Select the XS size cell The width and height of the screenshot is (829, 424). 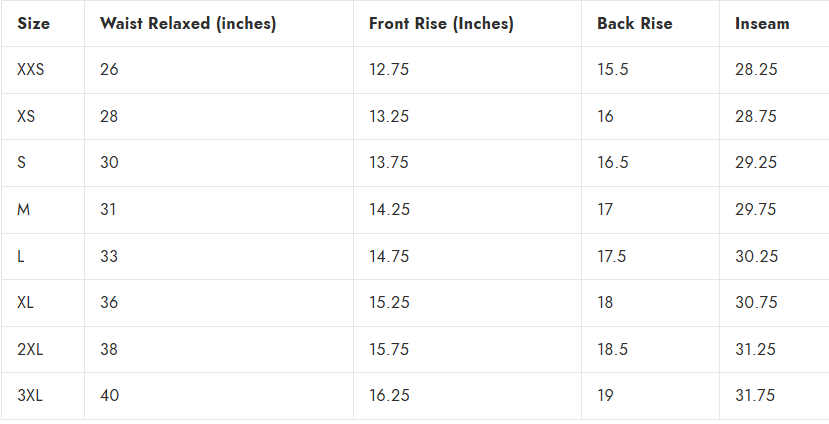[x=26, y=116]
